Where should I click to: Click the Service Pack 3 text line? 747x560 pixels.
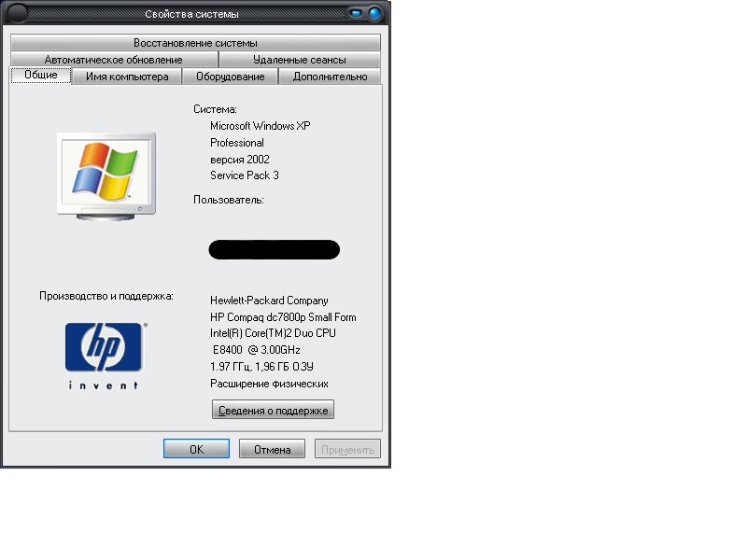[x=244, y=175]
